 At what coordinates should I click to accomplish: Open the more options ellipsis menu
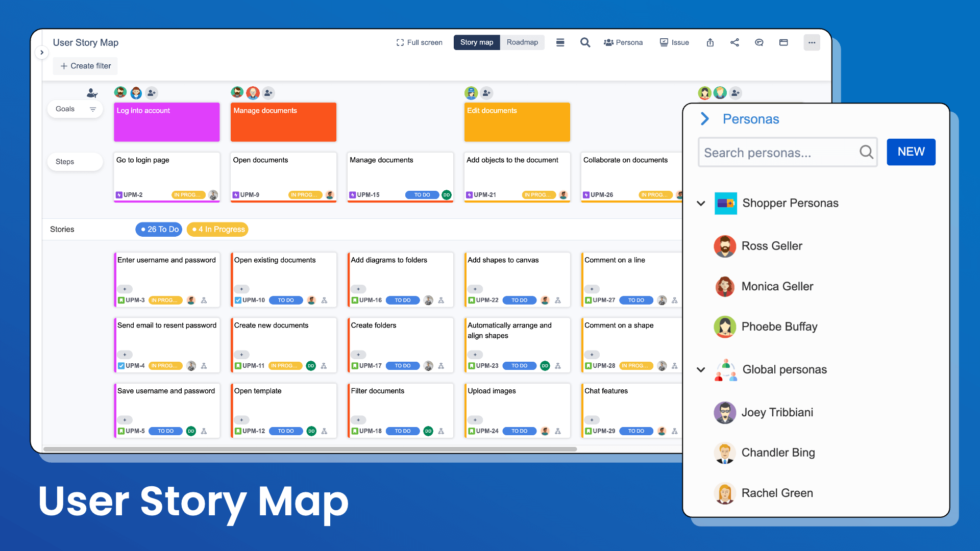[x=812, y=42]
